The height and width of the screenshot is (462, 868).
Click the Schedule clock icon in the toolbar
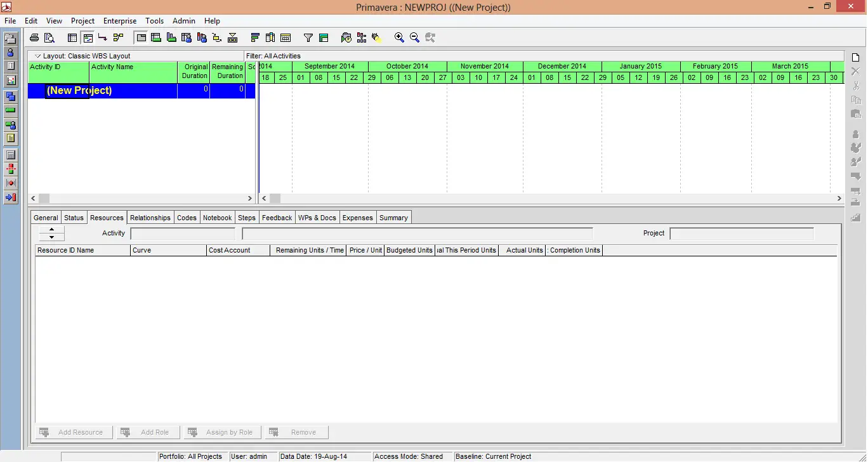(346, 37)
